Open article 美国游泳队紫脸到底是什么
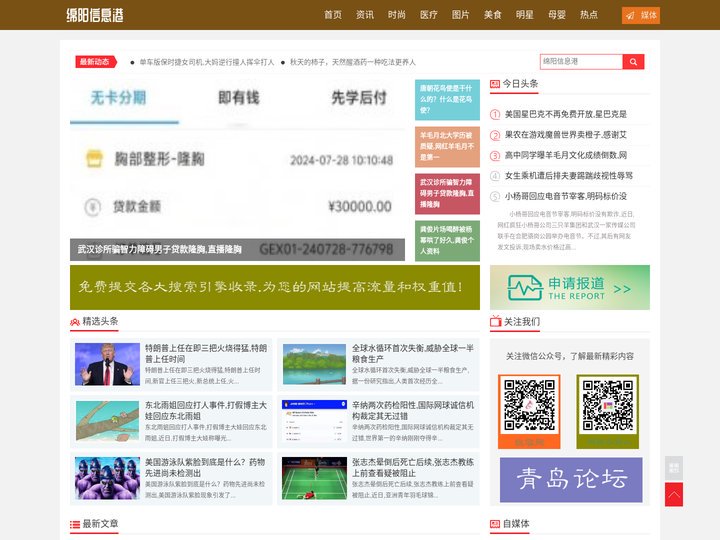This screenshot has height=540, width=720. coord(205,467)
